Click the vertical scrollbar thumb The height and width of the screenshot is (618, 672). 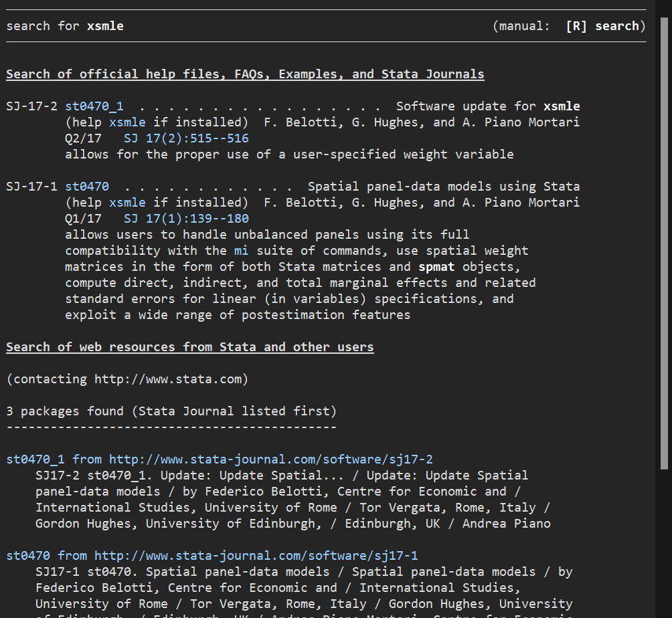coord(664,241)
